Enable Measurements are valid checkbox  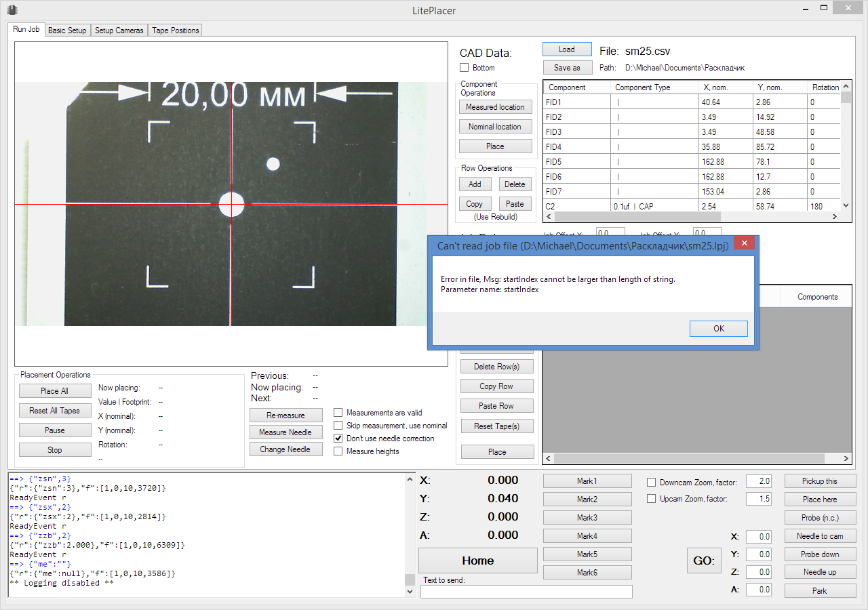pos(338,413)
